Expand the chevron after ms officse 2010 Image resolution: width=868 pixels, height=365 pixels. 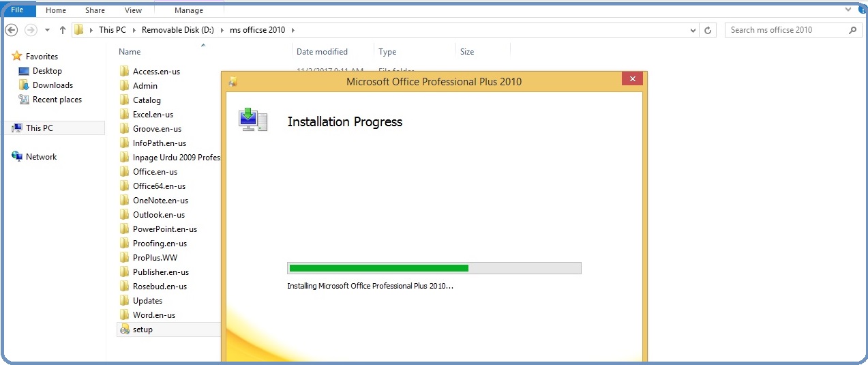[293, 30]
